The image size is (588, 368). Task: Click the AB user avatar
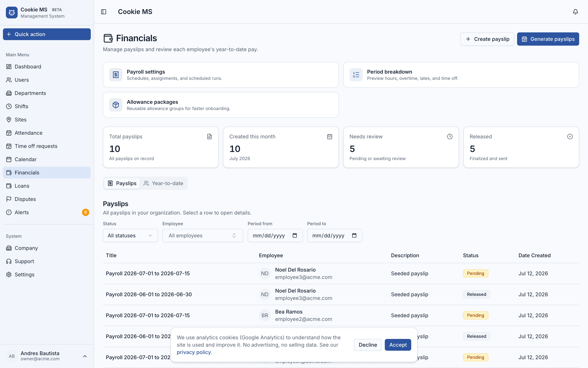click(12, 356)
